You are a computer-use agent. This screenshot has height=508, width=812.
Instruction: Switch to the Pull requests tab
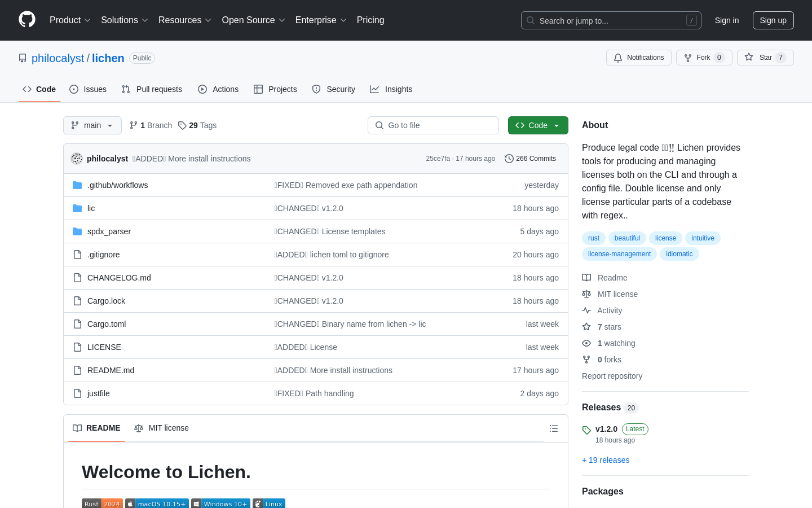pyautogui.click(x=152, y=89)
